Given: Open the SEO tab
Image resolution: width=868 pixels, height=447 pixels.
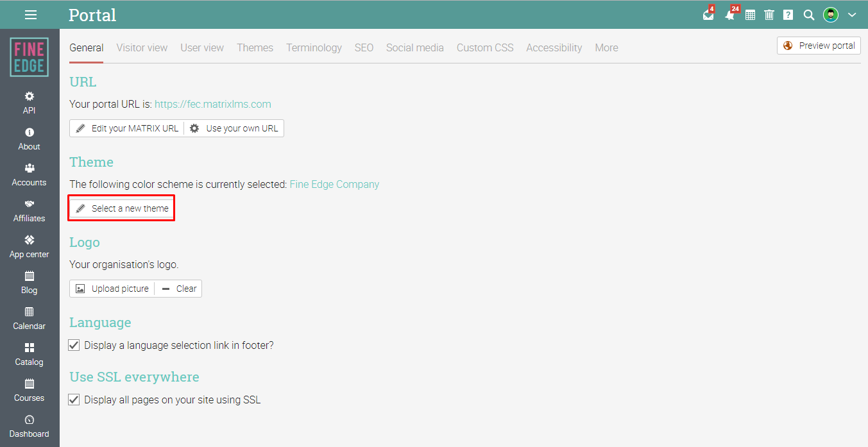Looking at the screenshot, I should click(364, 47).
